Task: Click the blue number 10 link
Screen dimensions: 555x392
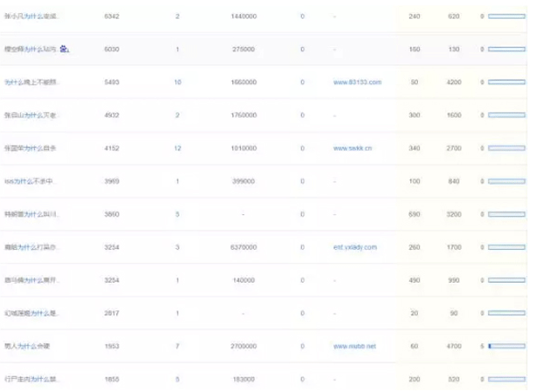Action: 178,82
